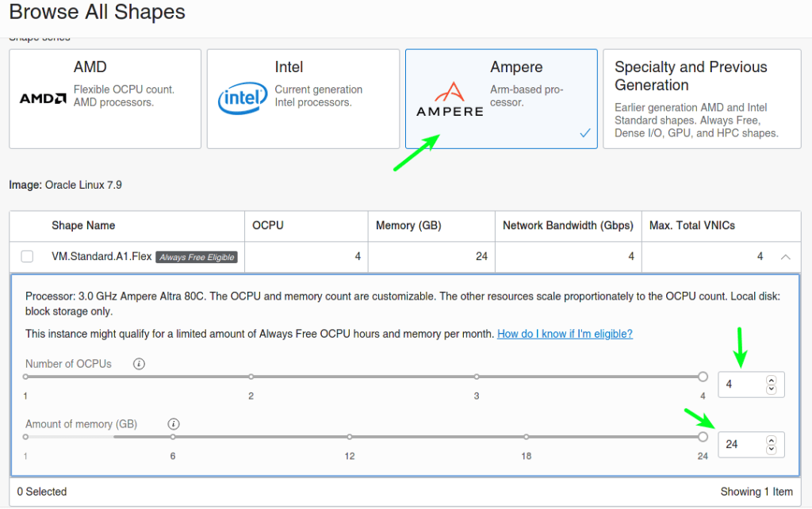Click the Image: Oracle Linux 7.9 text
Screen dimensions: 812x509
coord(65,185)
